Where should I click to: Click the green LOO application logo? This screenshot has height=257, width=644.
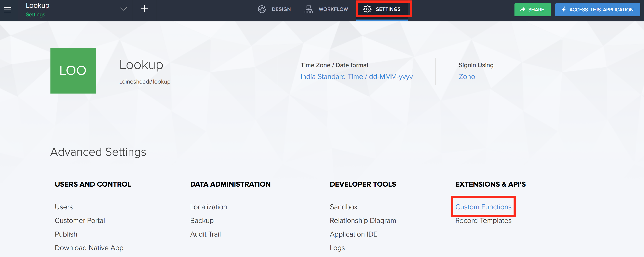point(73,71)
